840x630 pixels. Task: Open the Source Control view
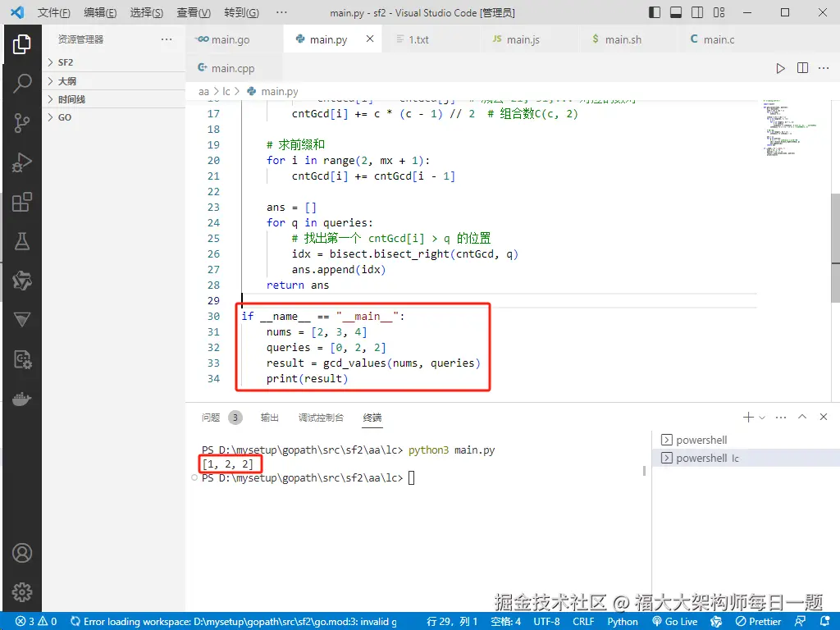pos(22,123)
